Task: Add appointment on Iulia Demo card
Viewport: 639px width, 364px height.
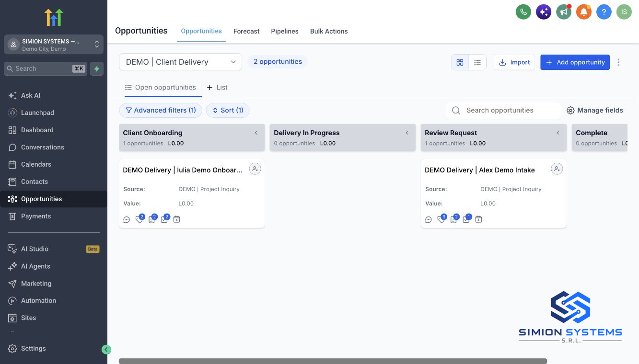Action: (177, 219)
